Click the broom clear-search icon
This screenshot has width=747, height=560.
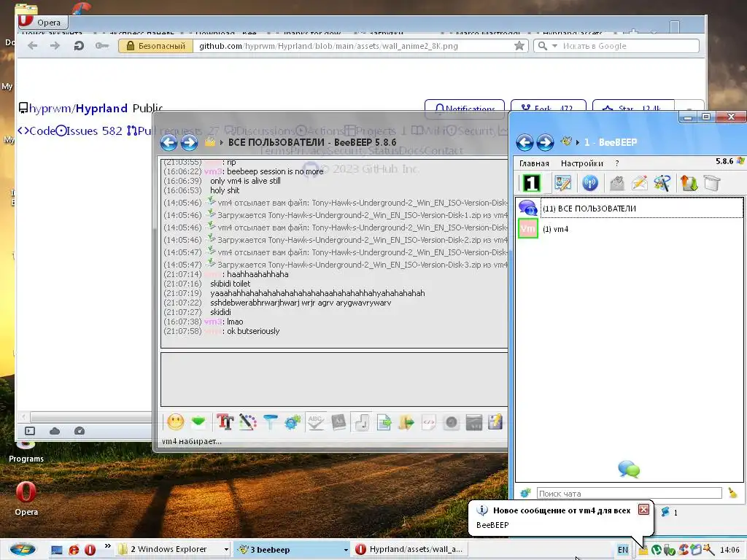point(732,494)
